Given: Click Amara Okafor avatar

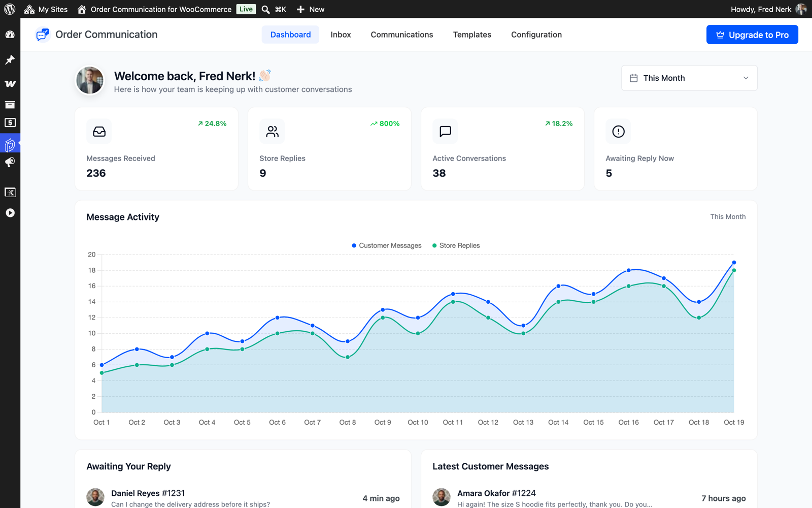Looking at the screenshot, I should pyautogui.click(x=442, y=497).
